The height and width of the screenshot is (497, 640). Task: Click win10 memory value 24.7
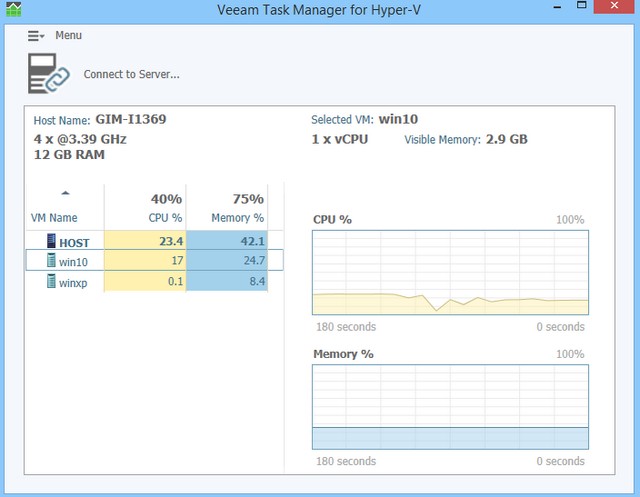point(254,260)
